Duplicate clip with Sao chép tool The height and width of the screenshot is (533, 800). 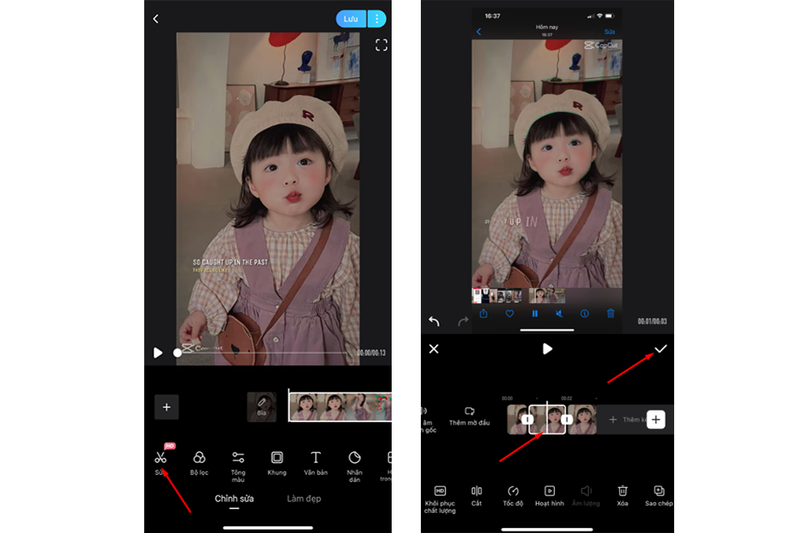(x=659, y=496)
